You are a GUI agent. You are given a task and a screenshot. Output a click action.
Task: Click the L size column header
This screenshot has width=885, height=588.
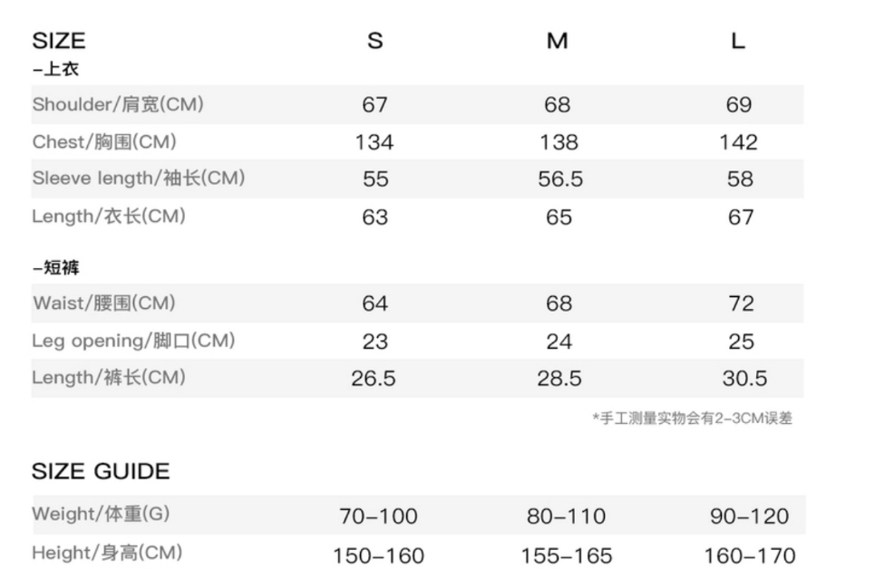coord(738,41)
